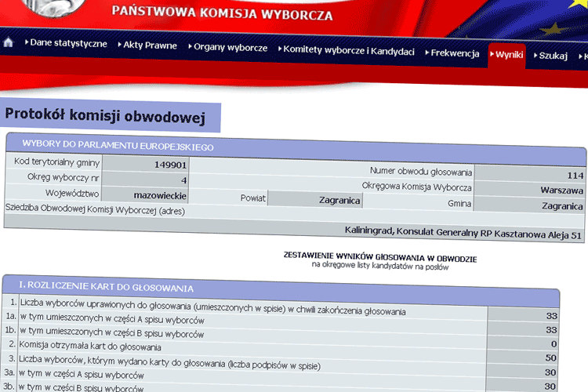Click the Kaliningrad Konsulat Generalny address line
Viewport: 588px width, 392px height.
click(463, 233)
